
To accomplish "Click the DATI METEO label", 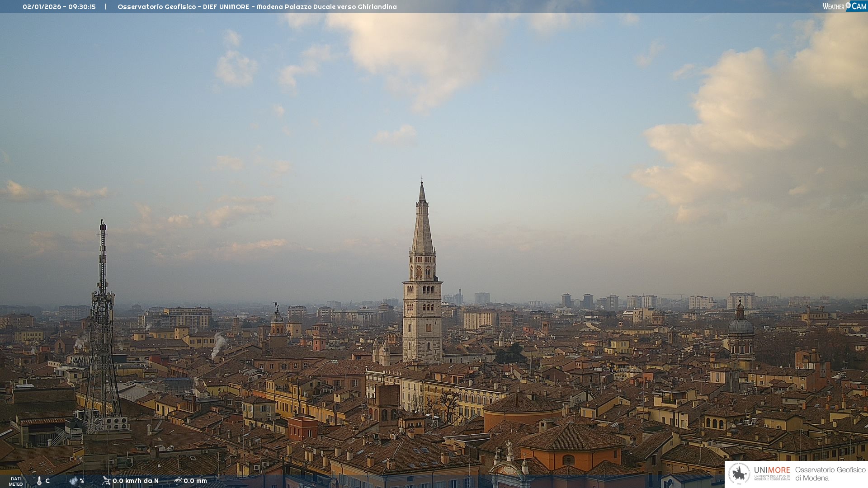I will click(16, 481).
